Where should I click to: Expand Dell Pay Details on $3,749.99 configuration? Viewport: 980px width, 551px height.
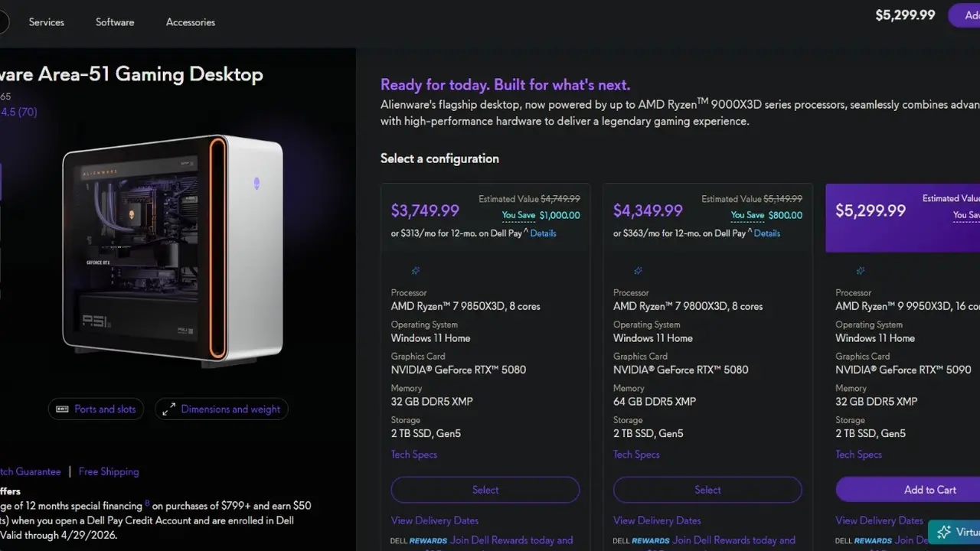click(543, 233)
